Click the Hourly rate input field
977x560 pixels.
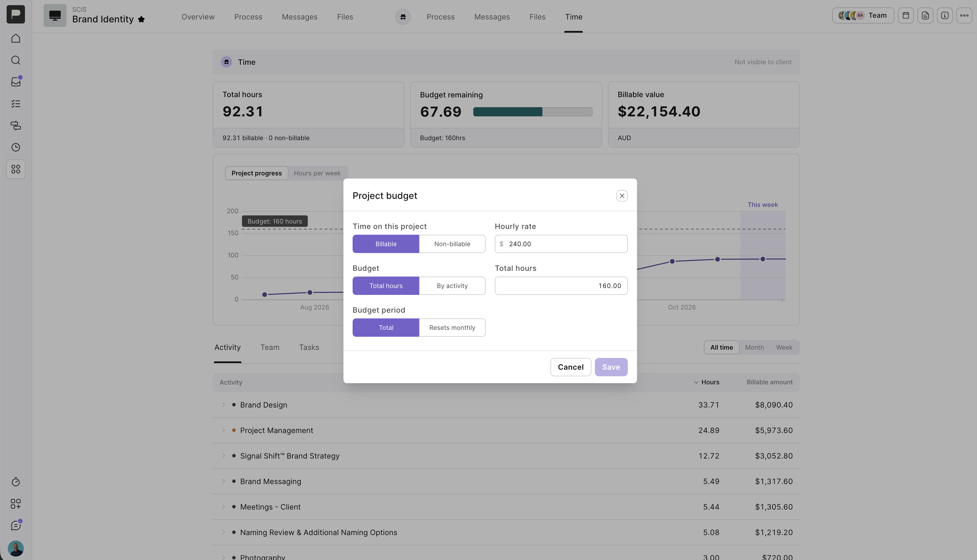point(561,244)
